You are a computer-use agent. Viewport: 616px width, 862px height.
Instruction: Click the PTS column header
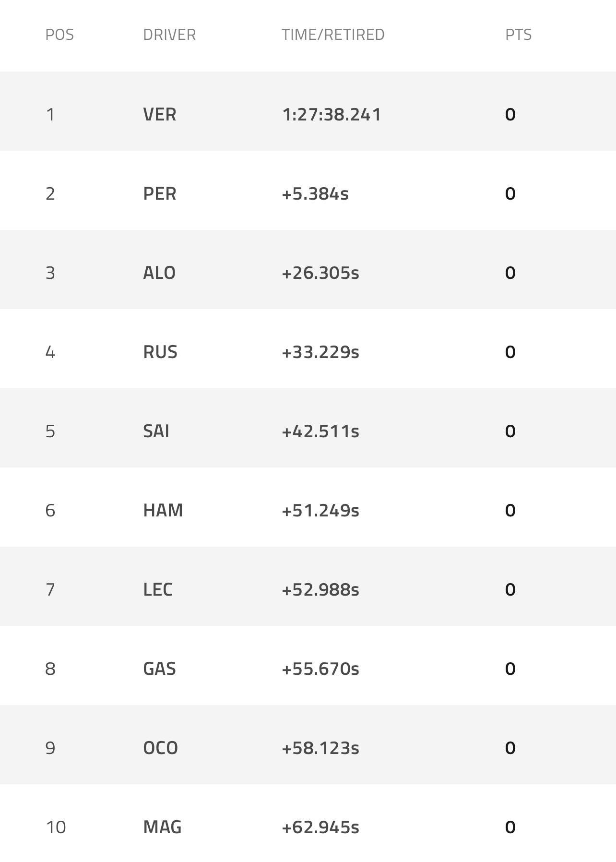point(518,35)
